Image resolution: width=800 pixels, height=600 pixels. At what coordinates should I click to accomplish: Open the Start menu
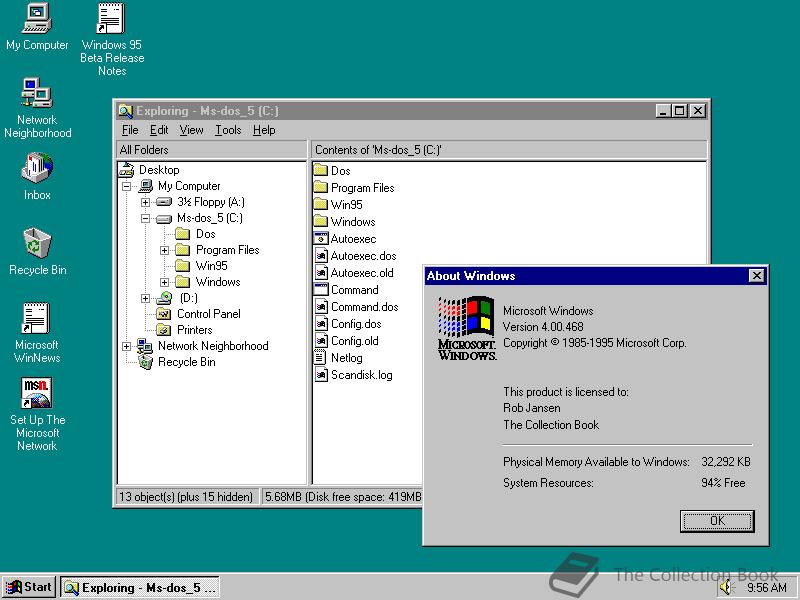[x=29, y=587]
